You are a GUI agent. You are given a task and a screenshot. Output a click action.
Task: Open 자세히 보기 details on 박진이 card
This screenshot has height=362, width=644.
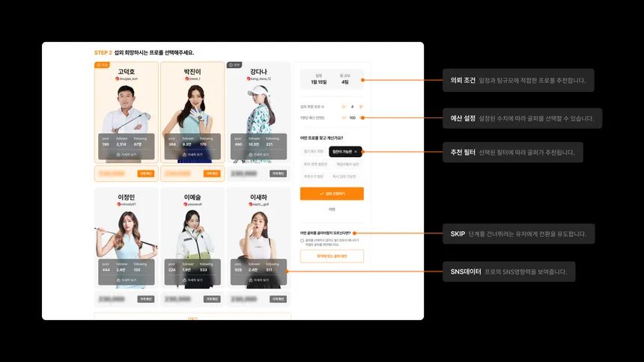click(192, 155)
